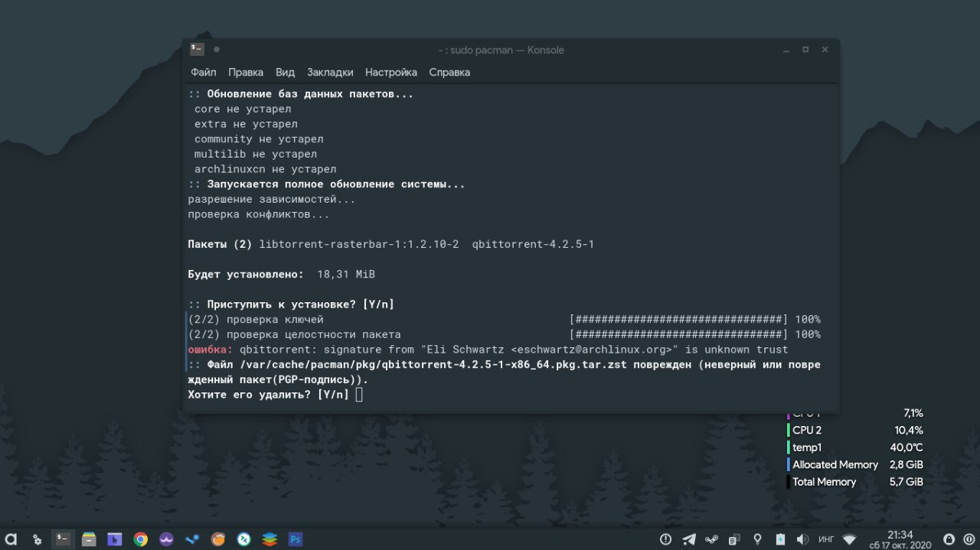Launch the green-blue arrows app in taskbar
This screenshot has height=550, width=980.
[244, 539]
